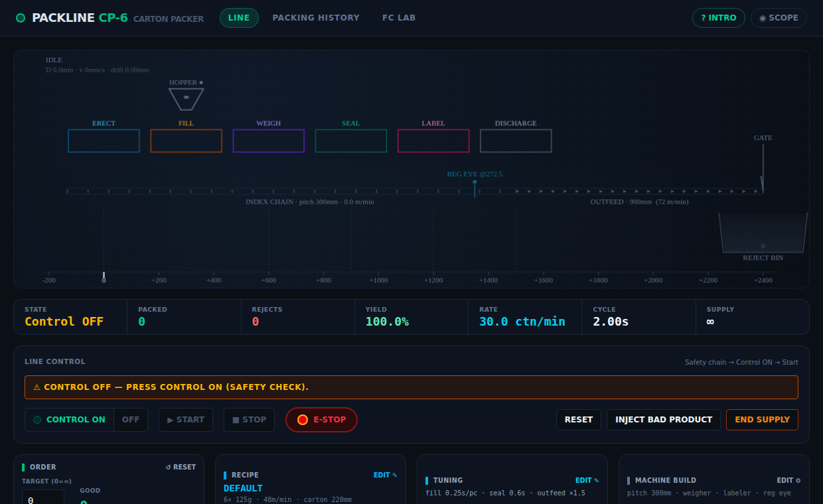Reset the ORDER panel counter

181,467
